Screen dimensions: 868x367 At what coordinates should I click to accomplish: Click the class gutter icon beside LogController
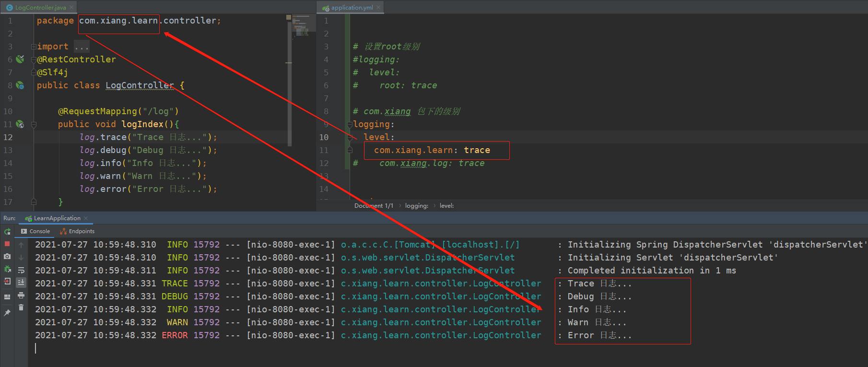coord(20,85)
